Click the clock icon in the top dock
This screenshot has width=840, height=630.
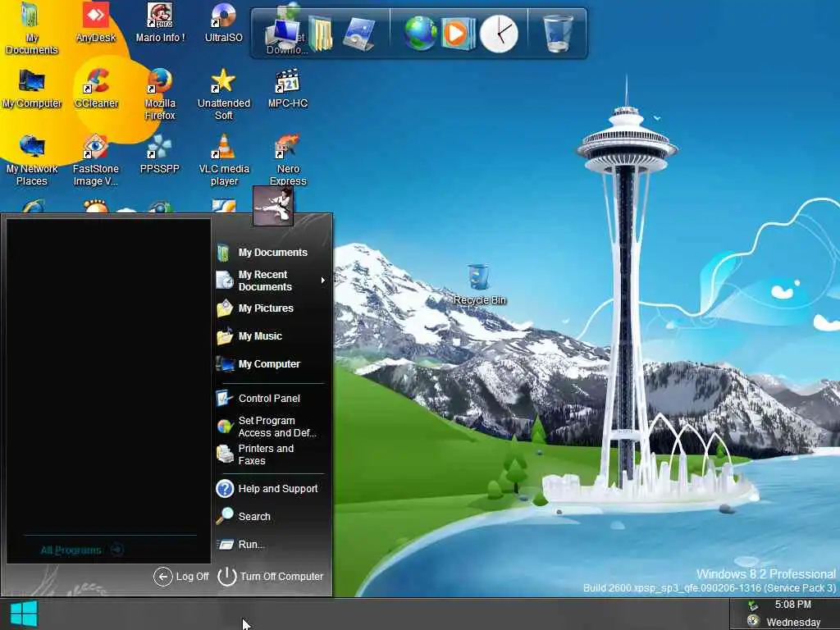point(499,34)
